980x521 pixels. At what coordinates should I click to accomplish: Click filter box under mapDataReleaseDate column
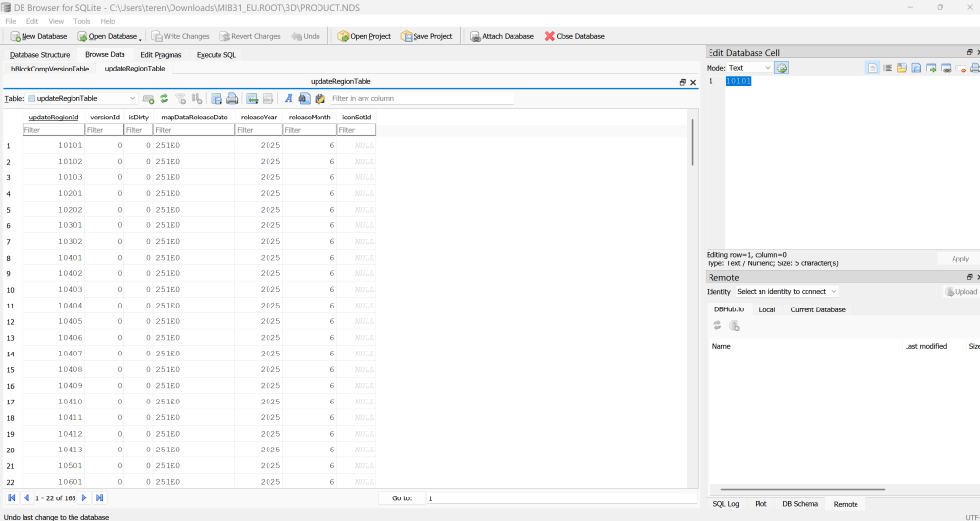coord(194,130)
